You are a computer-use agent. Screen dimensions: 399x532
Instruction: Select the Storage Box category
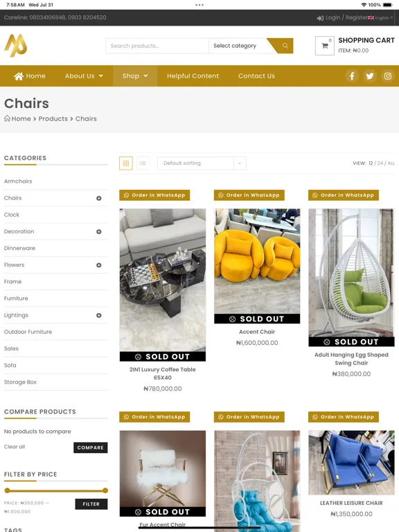(20, 382)
